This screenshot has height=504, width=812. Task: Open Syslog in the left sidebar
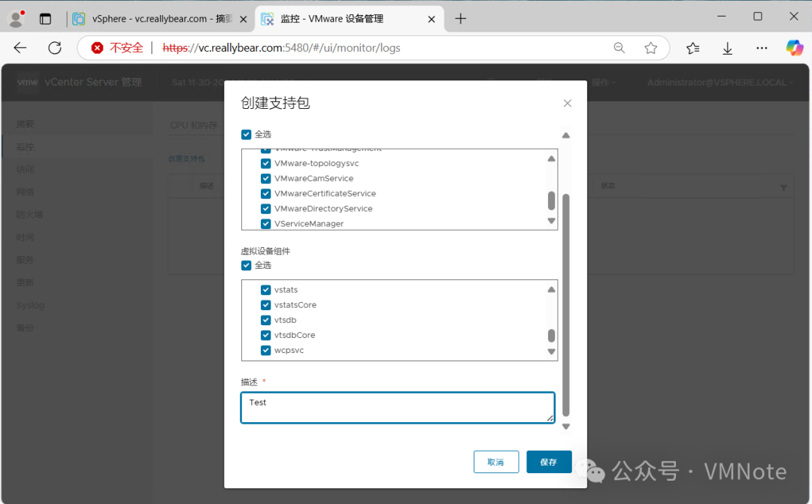point(30,305)
